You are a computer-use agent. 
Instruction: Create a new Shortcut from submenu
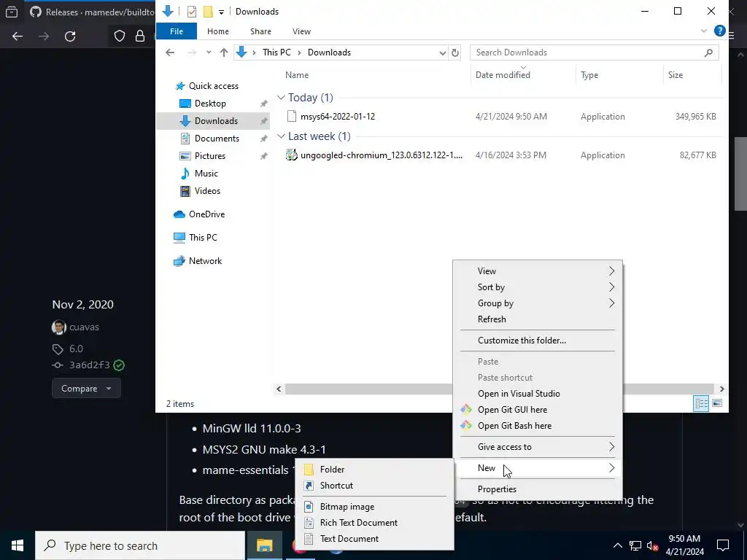point(374,486)
